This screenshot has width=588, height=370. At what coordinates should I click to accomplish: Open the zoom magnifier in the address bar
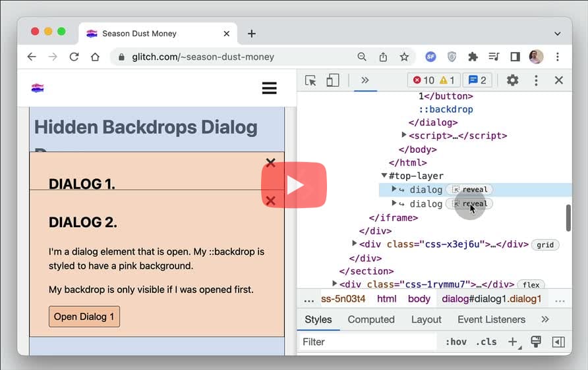[x=362, y=57]
